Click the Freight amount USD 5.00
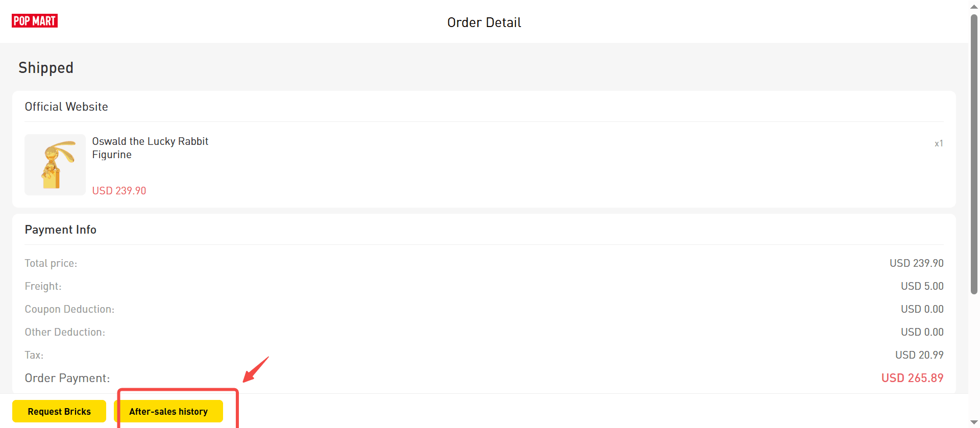 922,286
